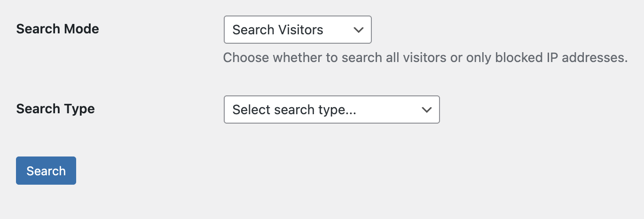Click the chevron arrow beside Search Visitors
644x219 pixels.
coord(358,30)
